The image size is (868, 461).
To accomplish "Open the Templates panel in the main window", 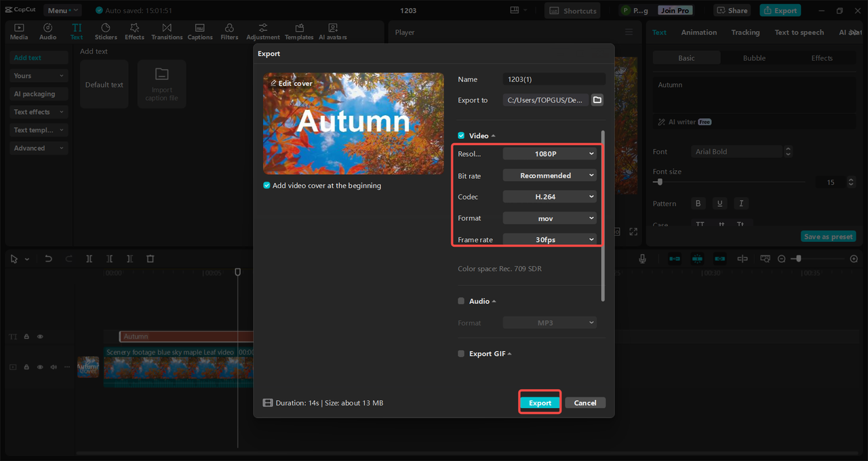I will 299,31.
